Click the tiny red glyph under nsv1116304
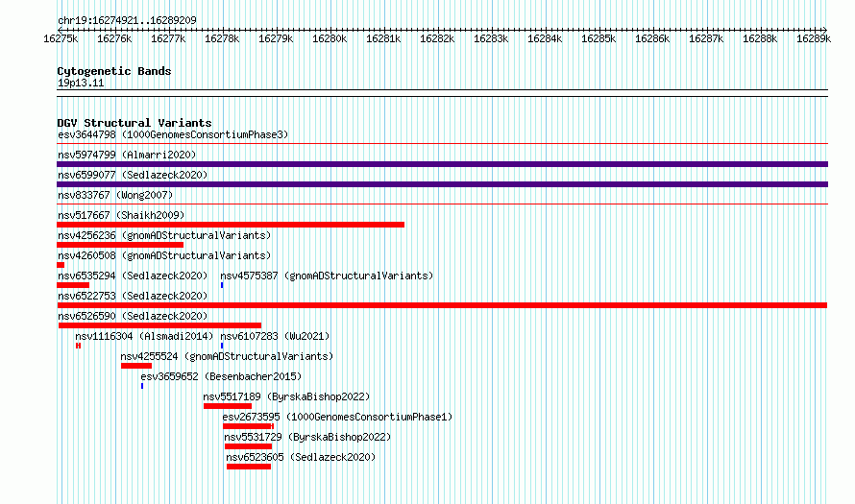The width and height of the screenshot is (855, 504). point(79,346)
